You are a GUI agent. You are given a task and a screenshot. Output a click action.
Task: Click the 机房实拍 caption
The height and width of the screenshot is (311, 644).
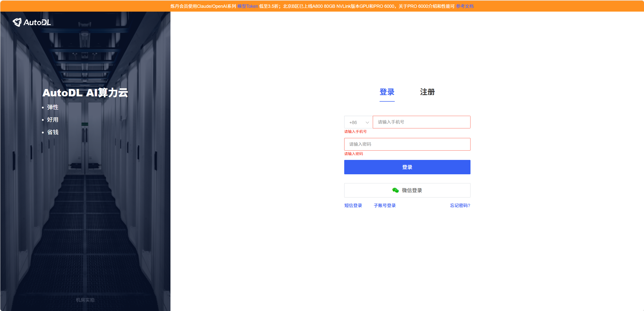point(85,300)
